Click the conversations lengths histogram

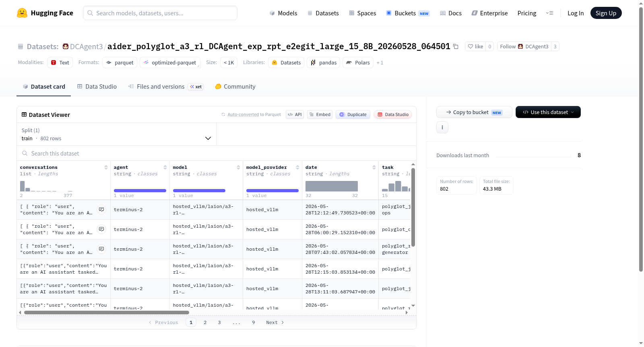[46, 186]
